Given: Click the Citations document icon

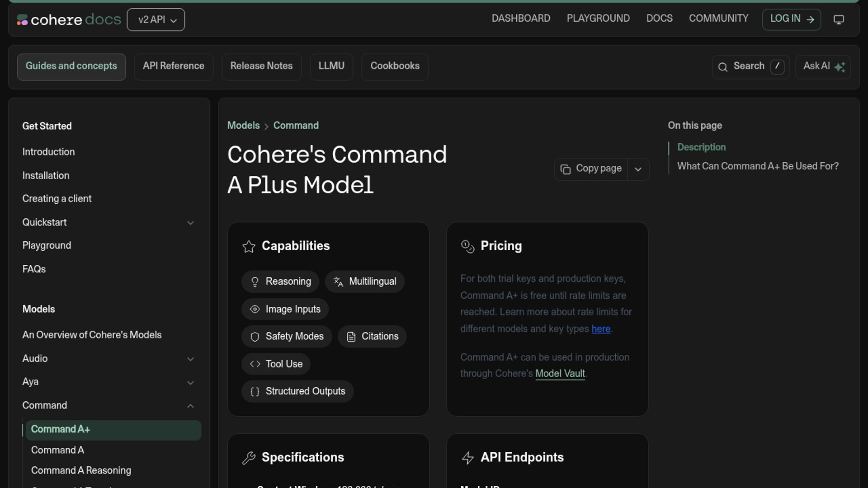Looking at the screenshot, I should (x=351, y=337).
